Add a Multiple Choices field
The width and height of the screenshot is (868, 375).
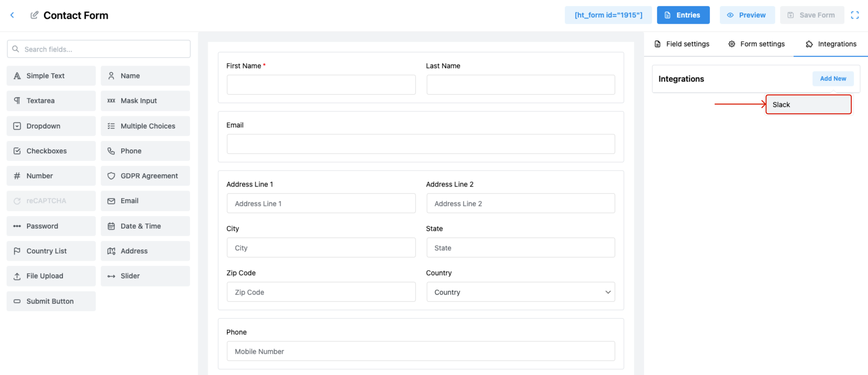click(x=145, y=126)
